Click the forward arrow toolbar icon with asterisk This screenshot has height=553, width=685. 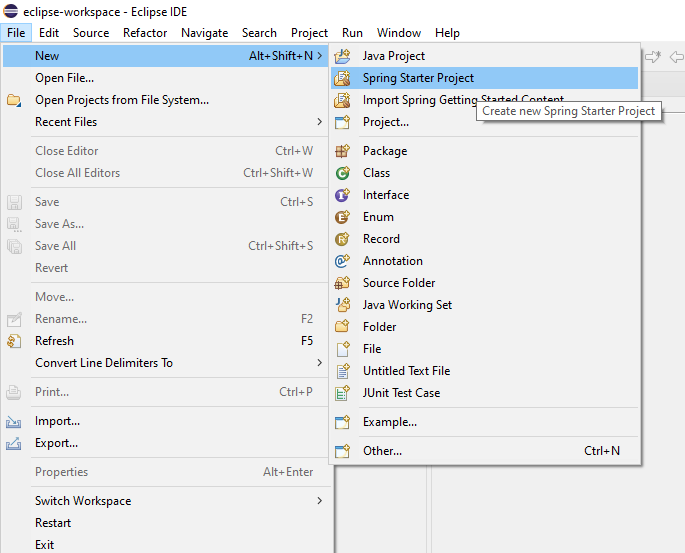coord(653,57)
